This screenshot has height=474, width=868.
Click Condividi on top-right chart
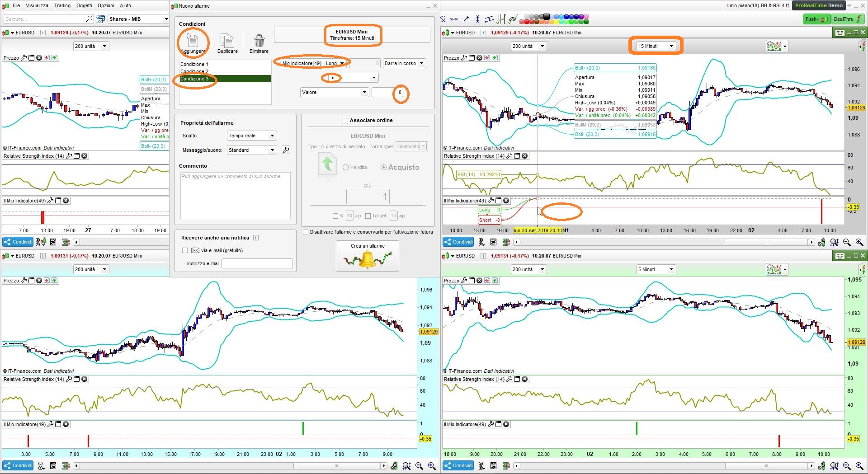tap(459, 242)
